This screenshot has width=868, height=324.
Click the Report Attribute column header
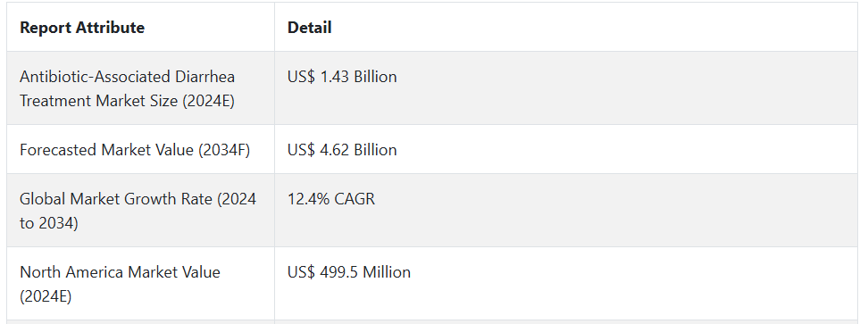click(x=82, y=28)
